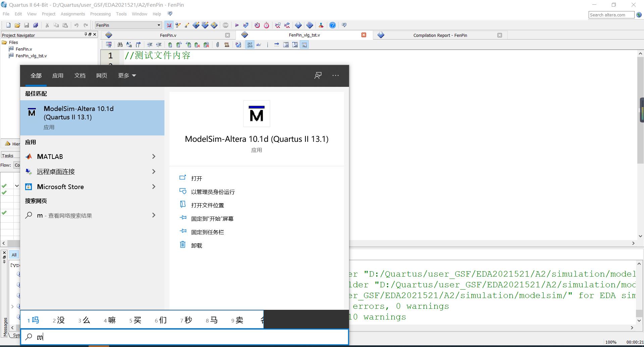This screenshot has width=644, height=347.
Task: Select the 应用 search filter tab
Action: click(58, 75)
